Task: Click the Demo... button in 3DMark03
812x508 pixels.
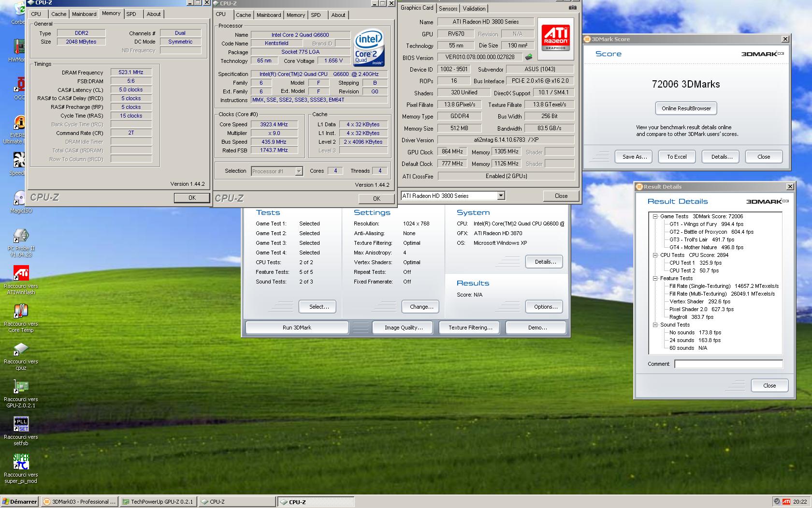Action: (x=537, y=328)
